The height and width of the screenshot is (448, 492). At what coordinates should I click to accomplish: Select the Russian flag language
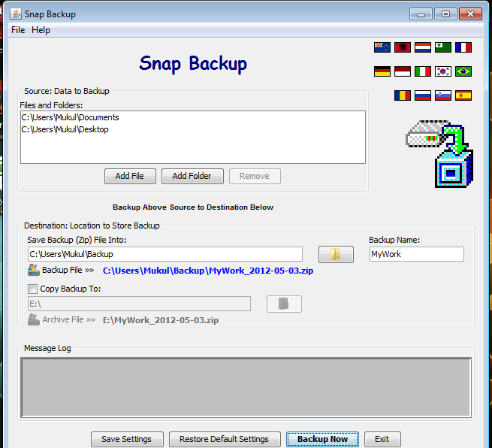click(423, 95)
